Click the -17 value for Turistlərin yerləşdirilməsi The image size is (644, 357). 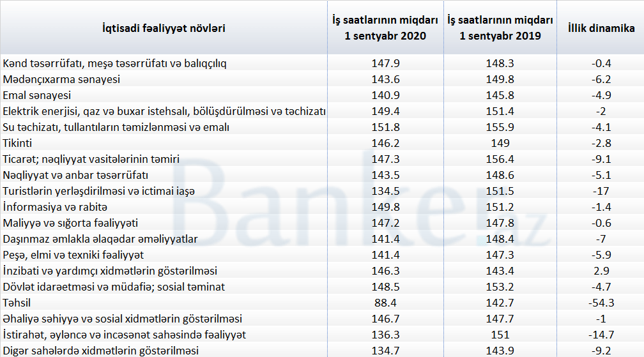pyautogui.click(x=601, y=191)
